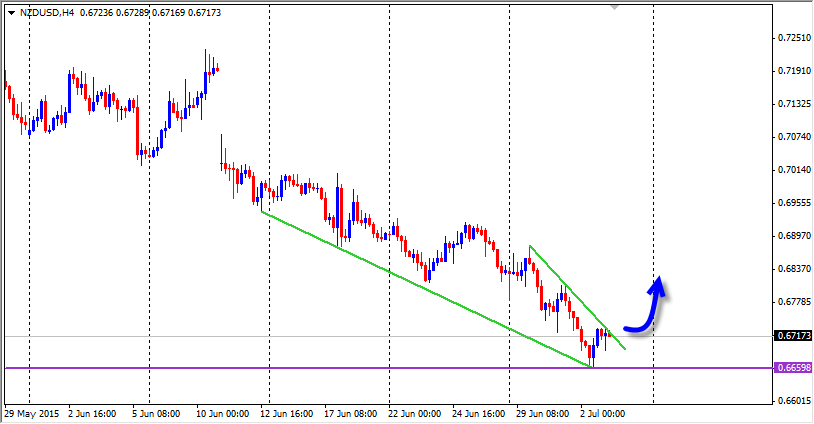Click the low value 0.67169 in title
This screenshot has width=814, height=424.
coord(168,13)
